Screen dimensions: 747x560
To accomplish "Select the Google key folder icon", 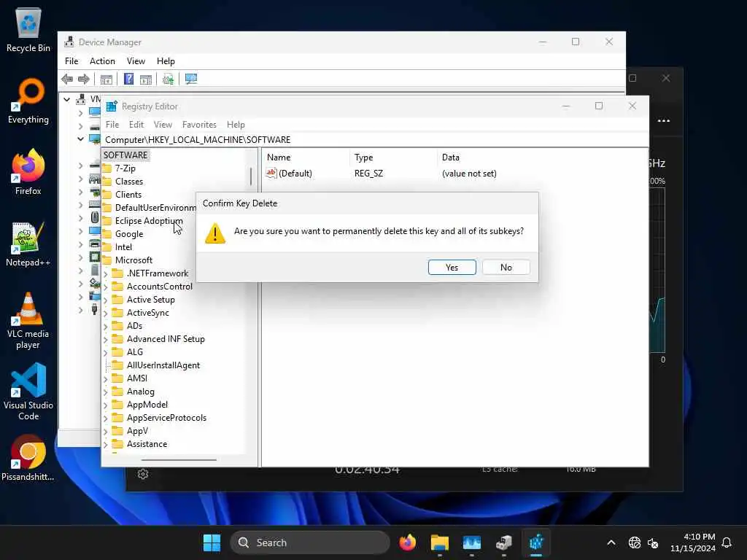I will tap(107, 234).
